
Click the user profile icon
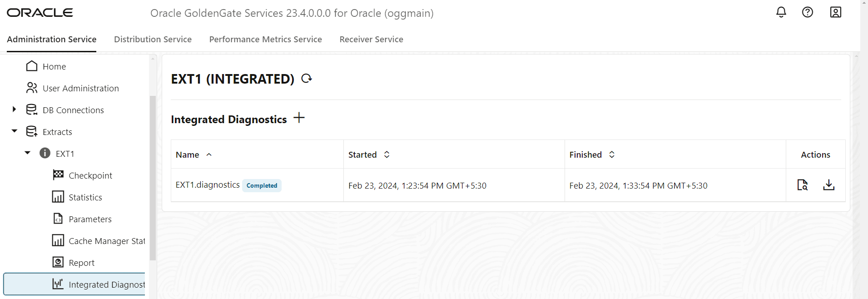(x=836, y=12)
